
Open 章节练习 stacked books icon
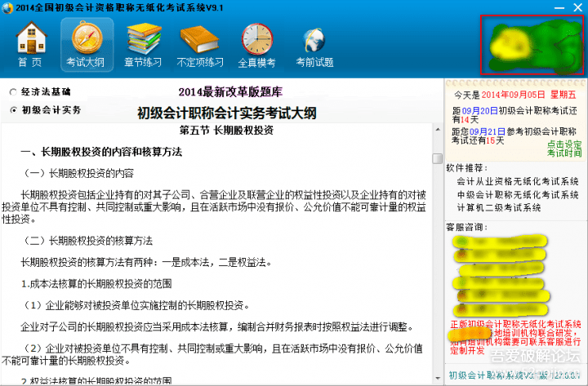point(143,44)
